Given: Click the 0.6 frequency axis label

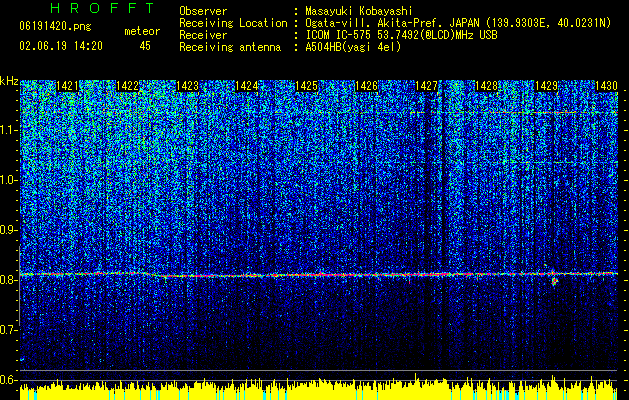Looking at the screenshot, I should 8,380.
